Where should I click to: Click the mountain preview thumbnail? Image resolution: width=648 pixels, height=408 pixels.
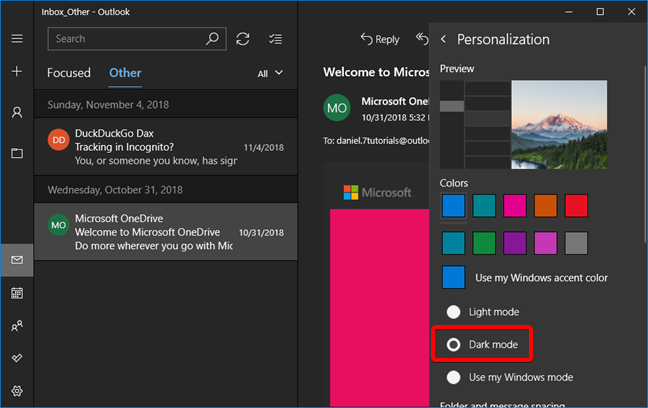coord(559,124)
